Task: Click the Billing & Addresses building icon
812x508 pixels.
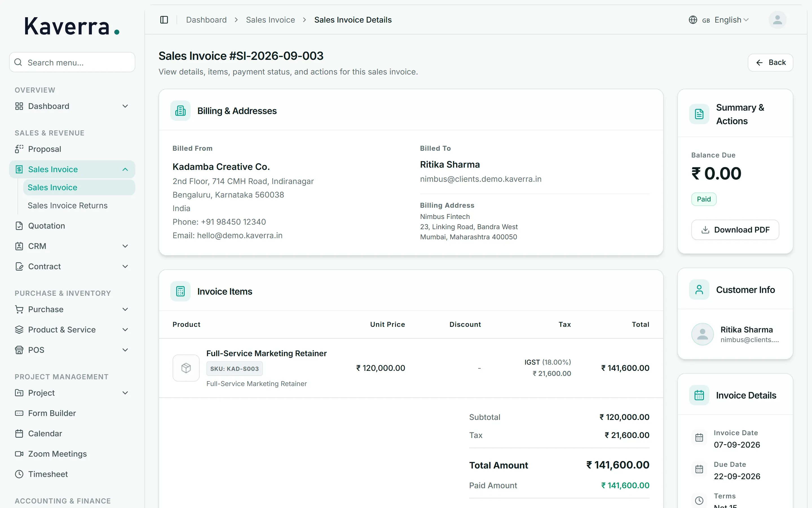Action: 180,111
